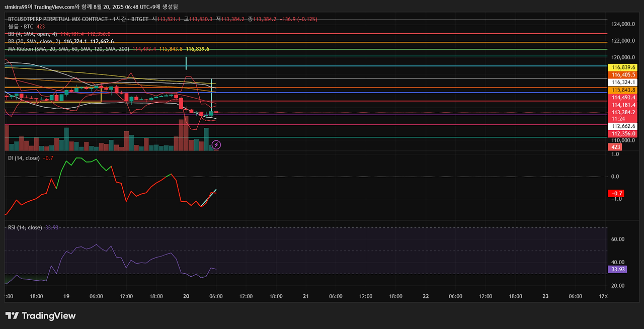Click the yellow 116,839.6 tag on price axis
The width and height of the screenshot is (644, 329).
(623, 67)
